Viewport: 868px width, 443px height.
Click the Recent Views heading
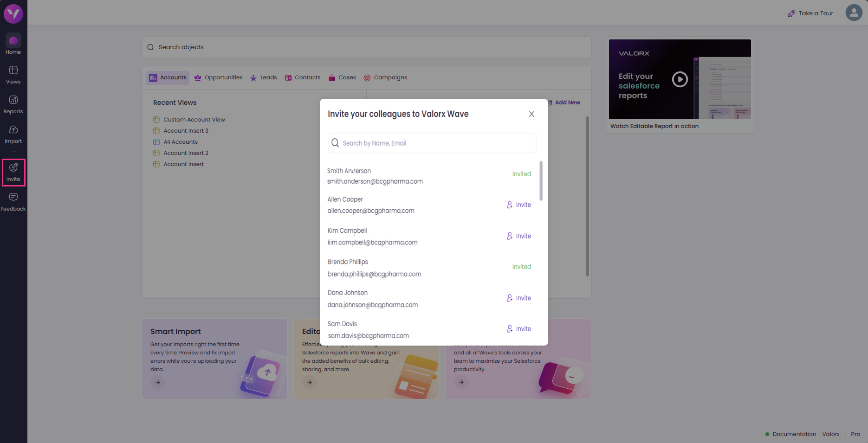point(175,103)
